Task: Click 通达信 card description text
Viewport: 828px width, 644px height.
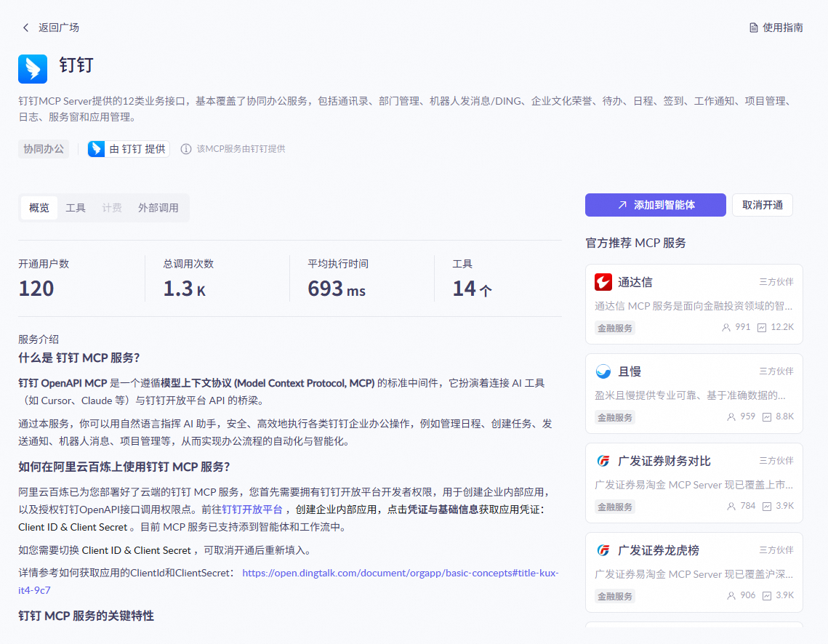Action: click(694, 305)
